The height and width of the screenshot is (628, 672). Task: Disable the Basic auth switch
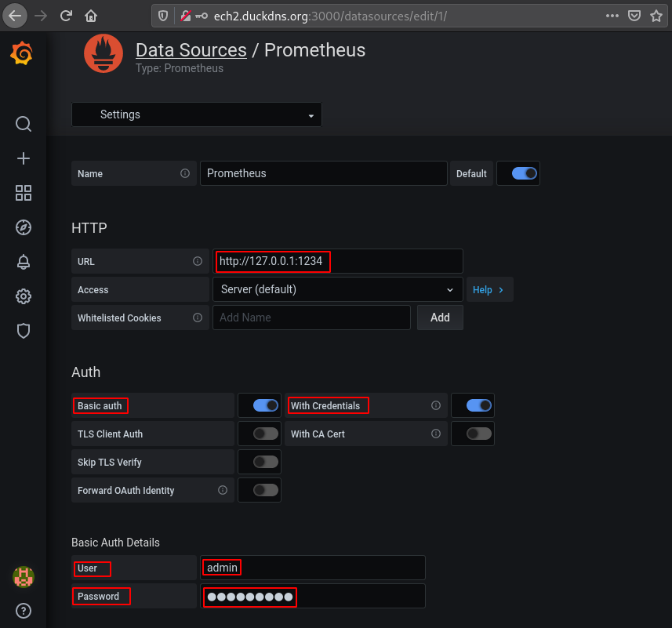click(x=265, y=405)
